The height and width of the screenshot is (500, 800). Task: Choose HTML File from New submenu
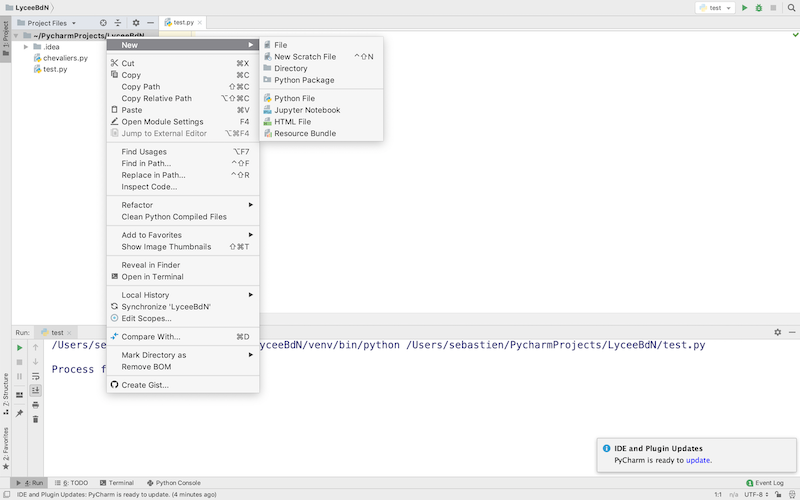click(x=321, y=121)
